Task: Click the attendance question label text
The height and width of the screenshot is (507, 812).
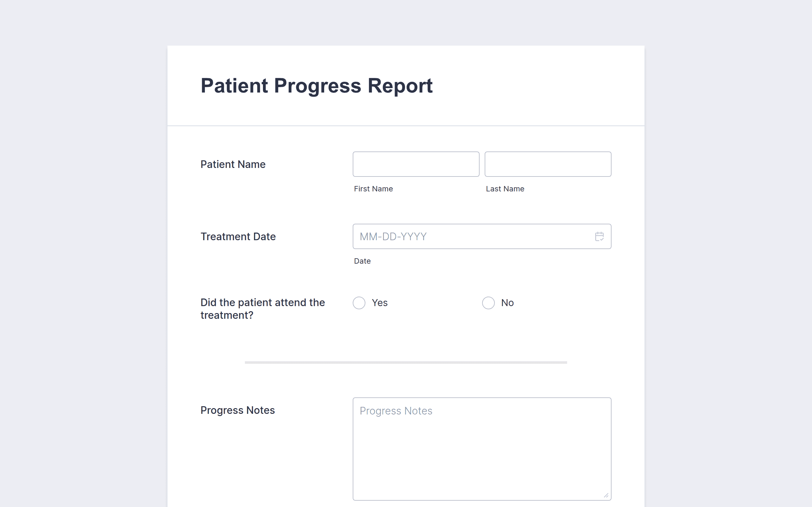Action: point(263,309)
